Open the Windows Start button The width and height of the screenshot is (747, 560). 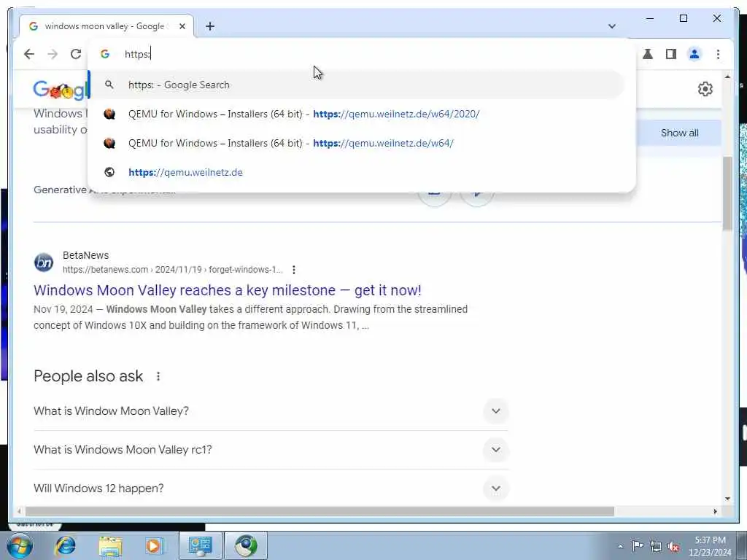[x=20, y=545]
